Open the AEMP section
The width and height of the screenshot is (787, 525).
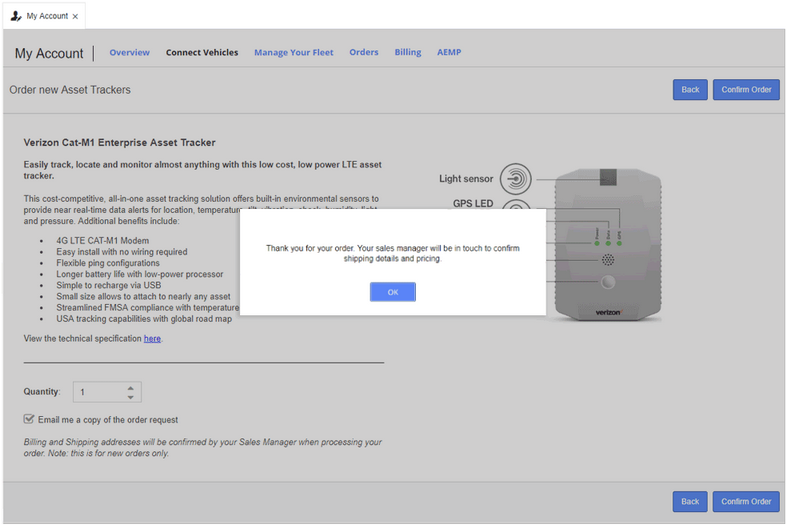[x=449, y=52]
